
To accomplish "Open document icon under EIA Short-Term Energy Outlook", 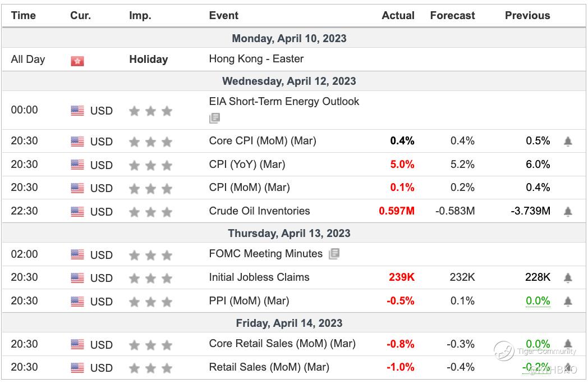I will [x=214, y=118].
